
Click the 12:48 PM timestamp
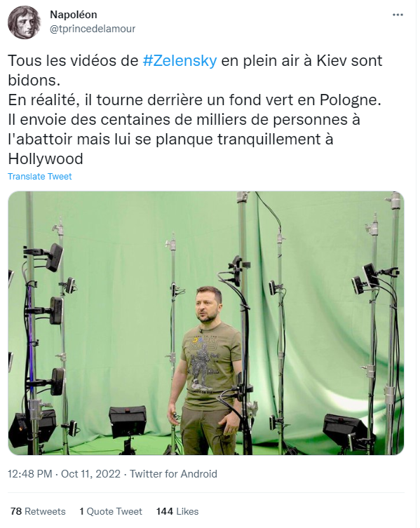pyautogui.click(x=30, y=474)
